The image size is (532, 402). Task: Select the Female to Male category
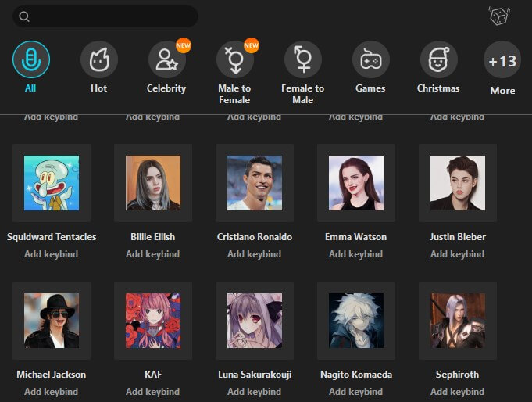click(302, 59)
